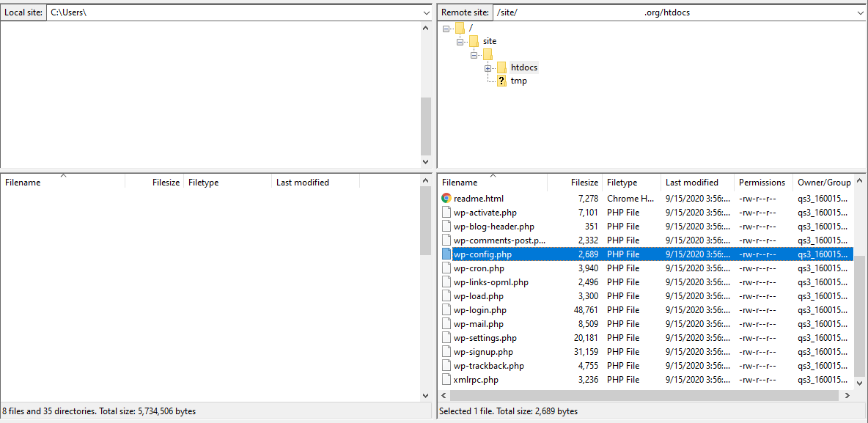Click the Permissions column header
Viewport: 868px width, 423px height.
coord(761,182)
